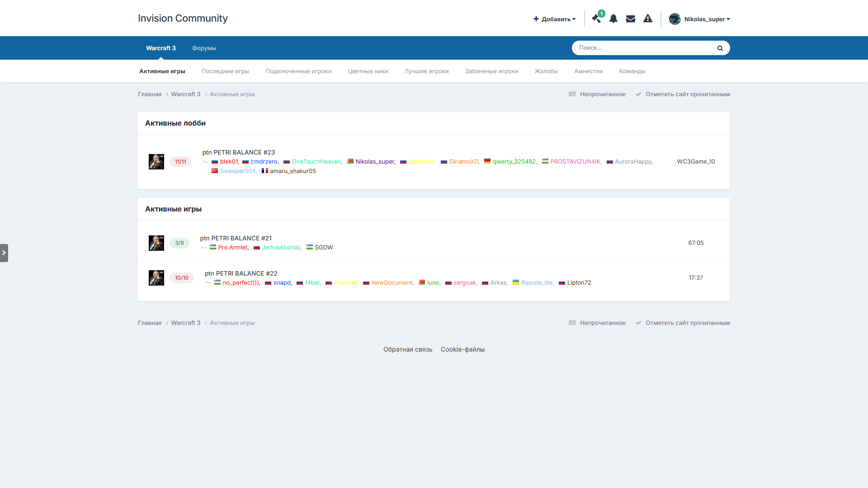Viewport: 868px width, 488px height.
Task: Click the Nikolas_super avatar icon
Action: point(675,19)
